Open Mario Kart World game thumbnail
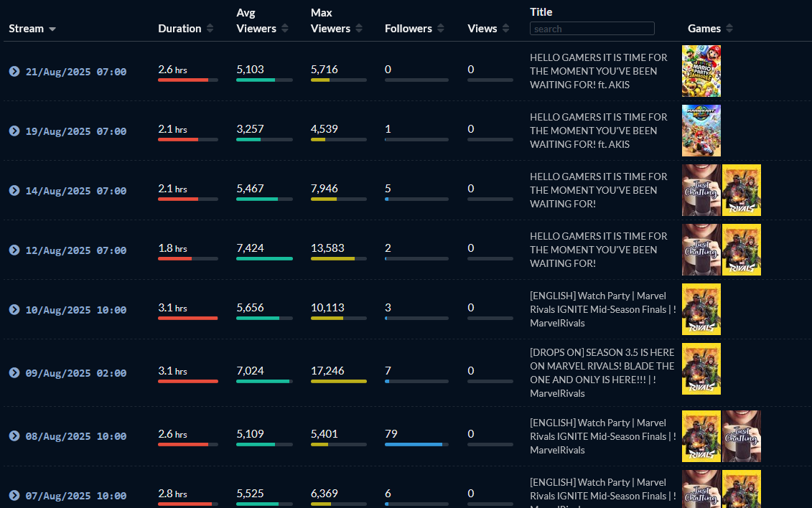 point(701,131)
